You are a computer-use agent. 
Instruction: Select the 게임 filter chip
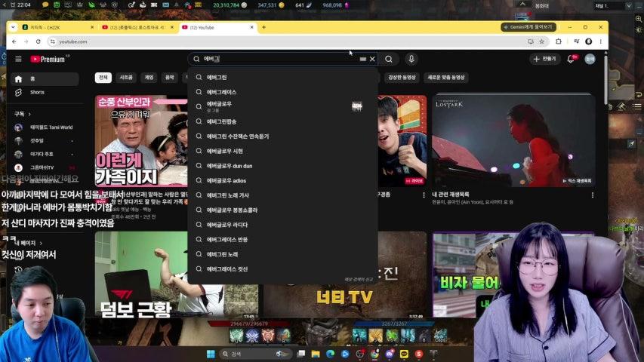(x=149, y=78)
